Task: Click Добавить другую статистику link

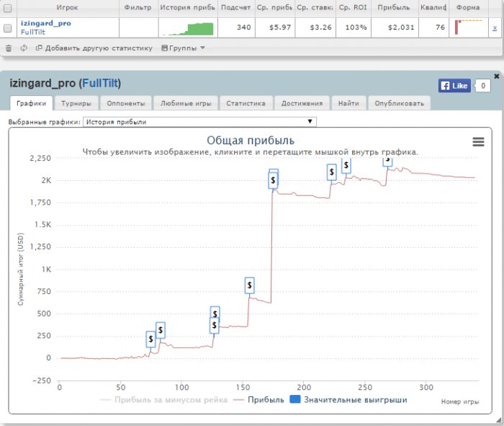Action: [x=94, y=48]
